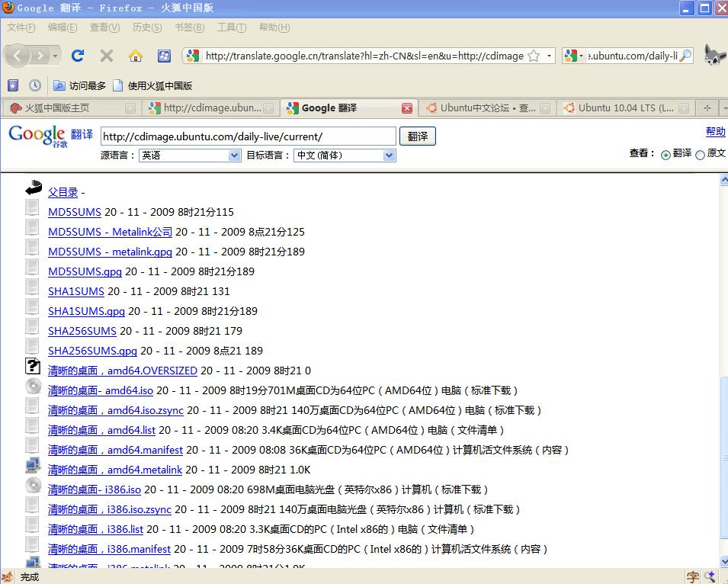
Task: Open the 文件(F) menu
Action: (21, 27)
